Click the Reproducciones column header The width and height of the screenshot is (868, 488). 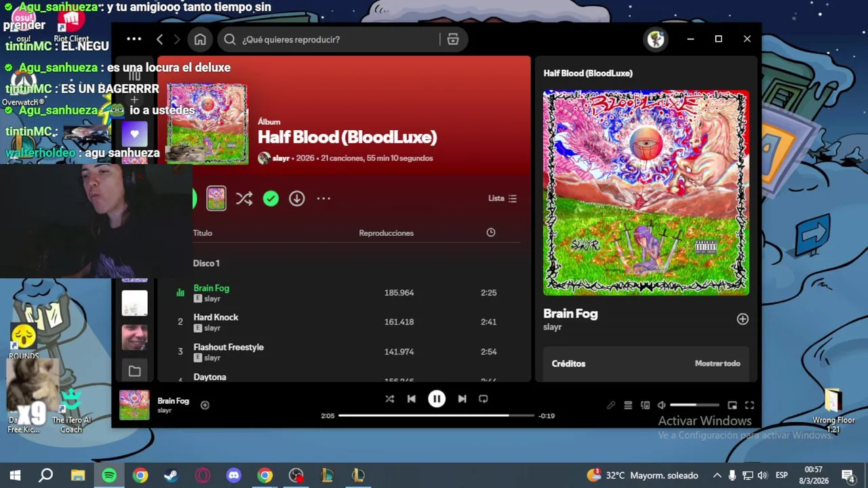click(x=386, y=232)
